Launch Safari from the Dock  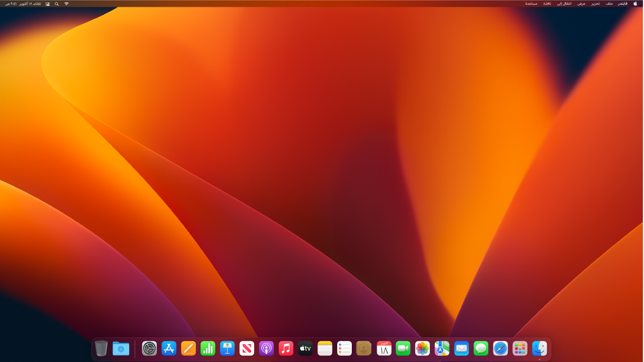[500, 349]
